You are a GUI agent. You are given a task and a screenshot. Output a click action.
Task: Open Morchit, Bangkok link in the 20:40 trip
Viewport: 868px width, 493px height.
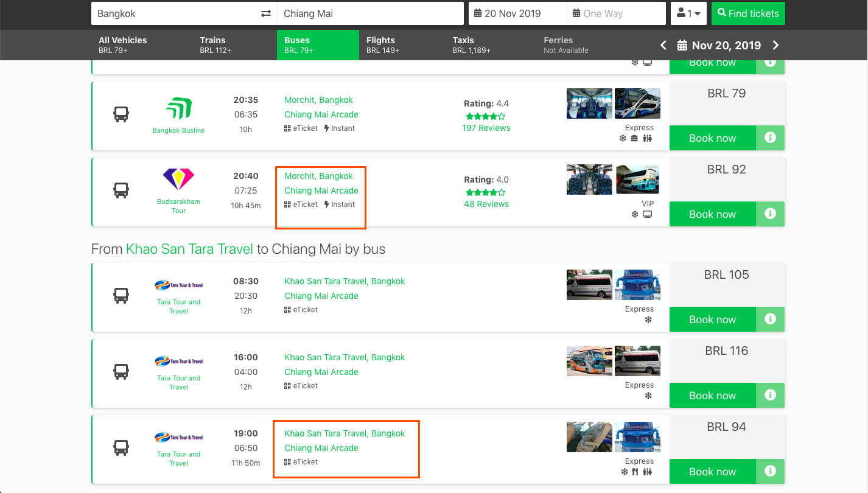[318, 176]
